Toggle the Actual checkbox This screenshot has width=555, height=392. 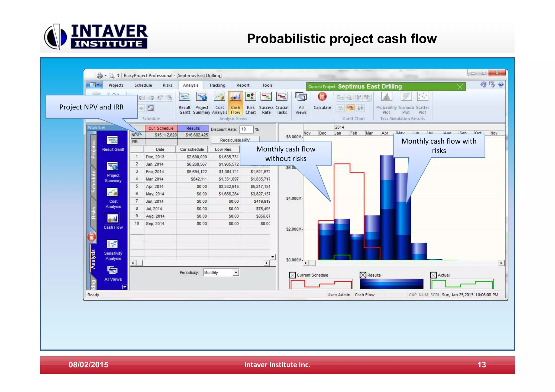(x=433, y=275)
